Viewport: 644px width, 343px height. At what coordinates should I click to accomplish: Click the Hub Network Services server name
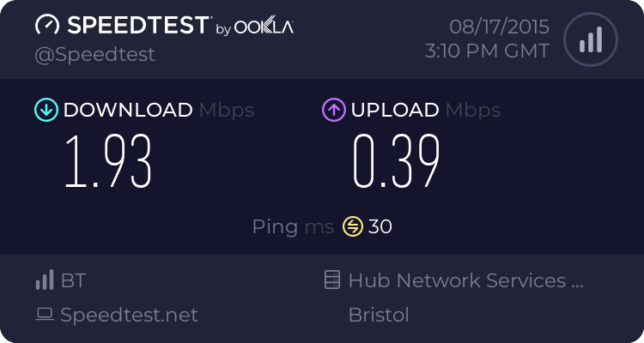(466, 280)
